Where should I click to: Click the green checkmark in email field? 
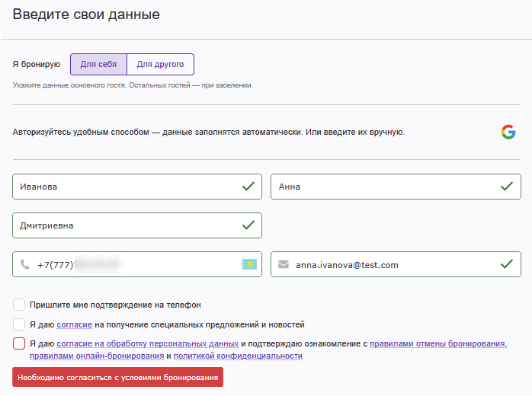[506, 265]
